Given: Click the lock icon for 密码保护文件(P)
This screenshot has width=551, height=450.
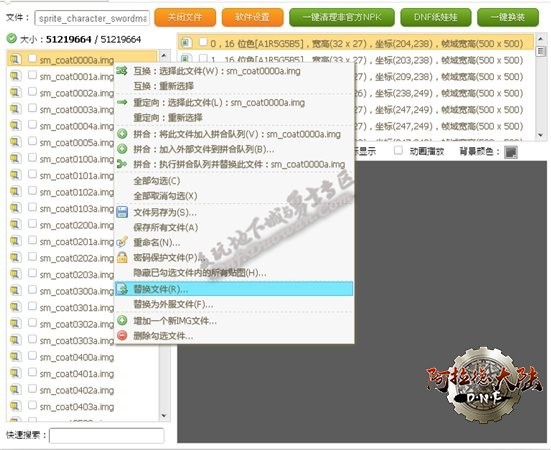Looking at the screenshot, I should pos(122,257).
